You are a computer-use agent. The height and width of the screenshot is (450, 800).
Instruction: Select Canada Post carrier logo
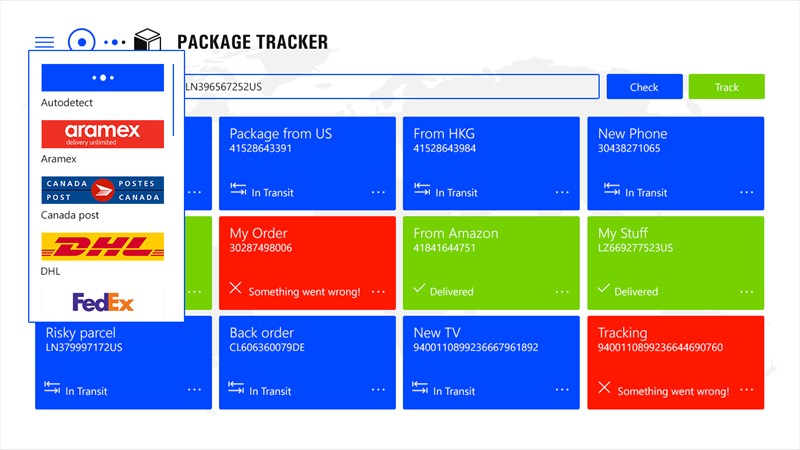pyautogui.click(x=103, y=190)
